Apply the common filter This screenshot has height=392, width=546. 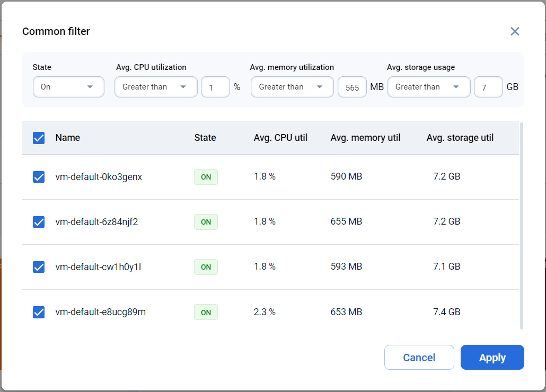coord(492,357)
